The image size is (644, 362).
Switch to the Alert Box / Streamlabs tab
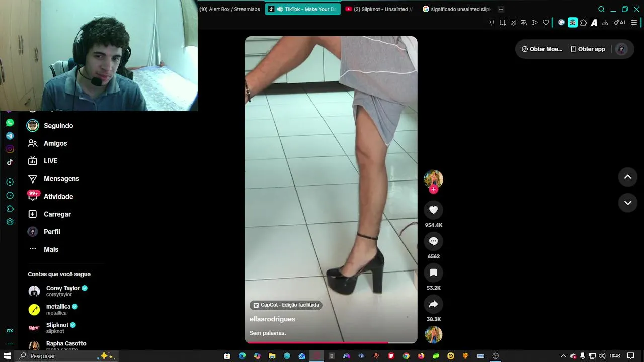click(x=230, y=9)
